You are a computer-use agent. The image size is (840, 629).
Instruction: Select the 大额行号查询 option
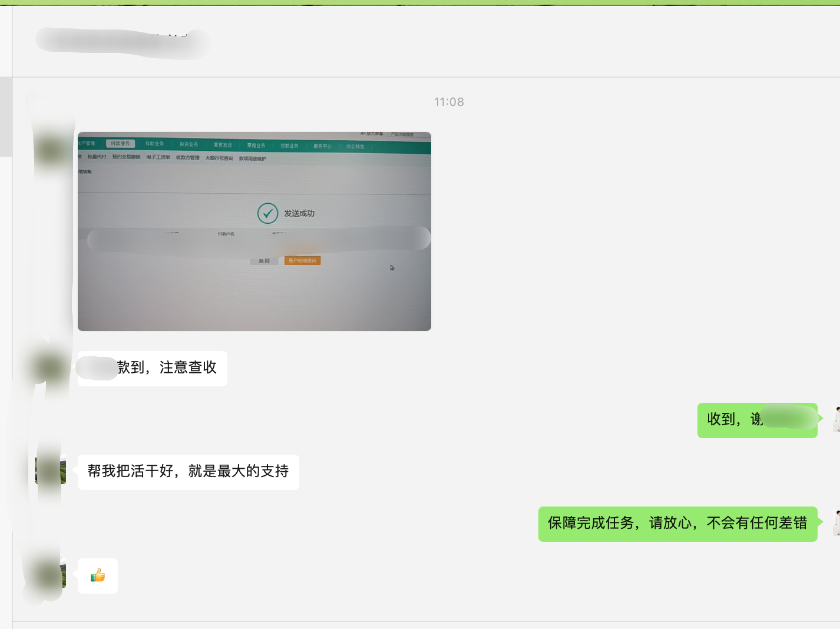(x=219, y=158)
